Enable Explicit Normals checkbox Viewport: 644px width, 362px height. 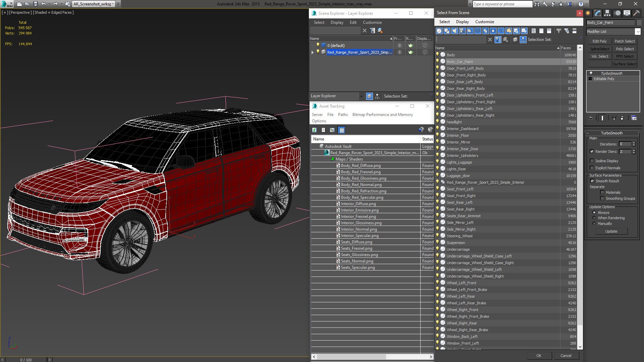pyautogui.click(x=592, y=168)
